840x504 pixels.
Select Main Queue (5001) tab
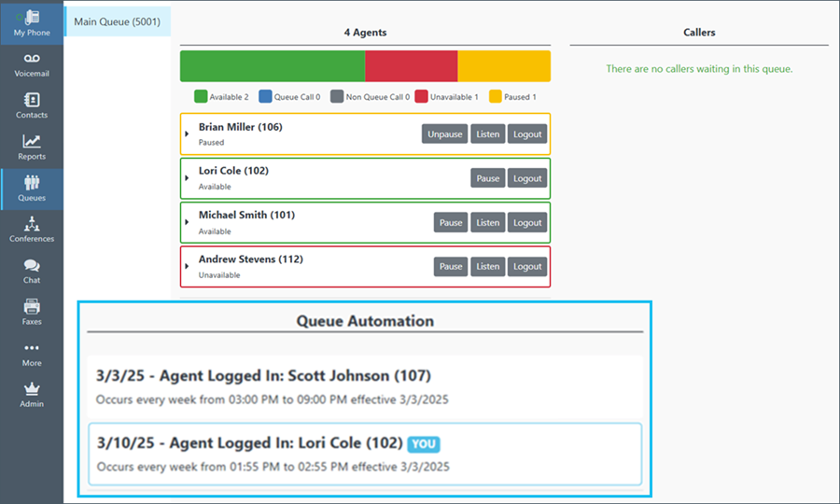click(118, 21)
